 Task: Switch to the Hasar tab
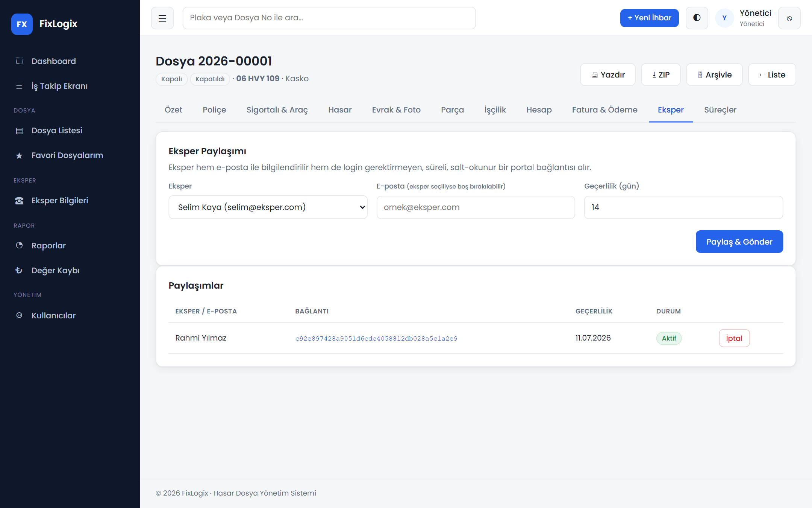pos(340,110)
